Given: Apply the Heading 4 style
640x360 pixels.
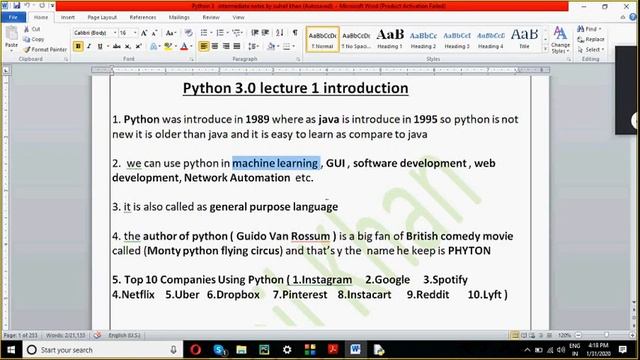Looking at the screenshot, I should coord(491,39).
